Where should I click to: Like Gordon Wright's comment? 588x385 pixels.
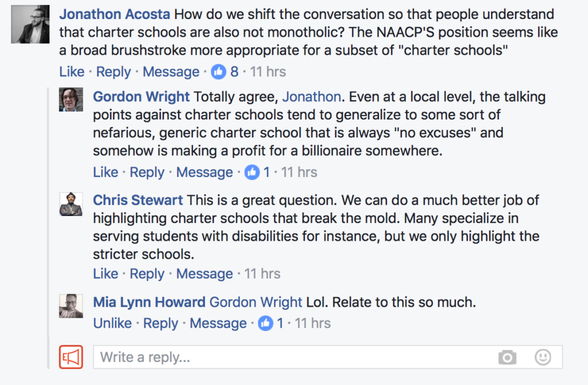coord(106,172)
